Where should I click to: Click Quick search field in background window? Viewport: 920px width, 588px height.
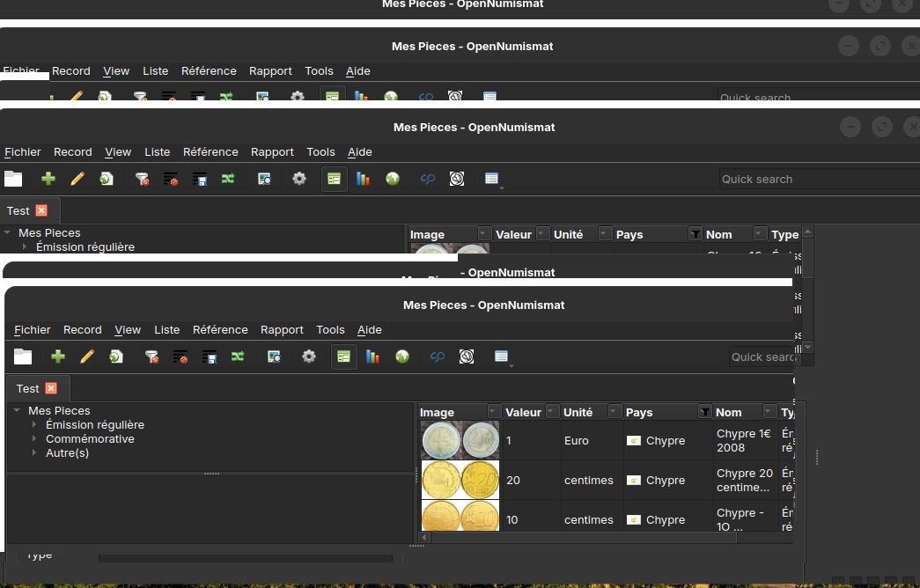click(819, 179)
